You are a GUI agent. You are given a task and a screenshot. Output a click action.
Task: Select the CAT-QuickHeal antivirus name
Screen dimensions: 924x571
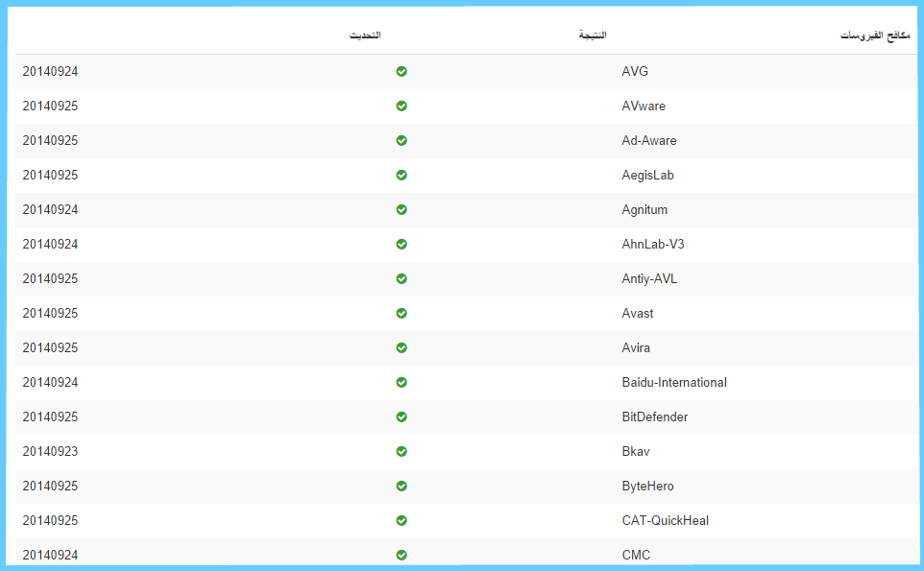(666, 520)
